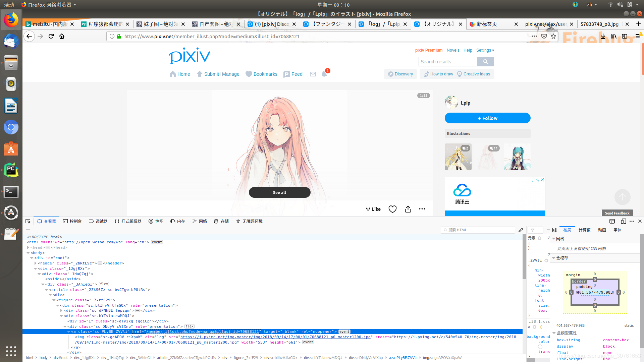Click the See all button on illustration
Viewport: 644px width, 362px height.
[279, 192]
